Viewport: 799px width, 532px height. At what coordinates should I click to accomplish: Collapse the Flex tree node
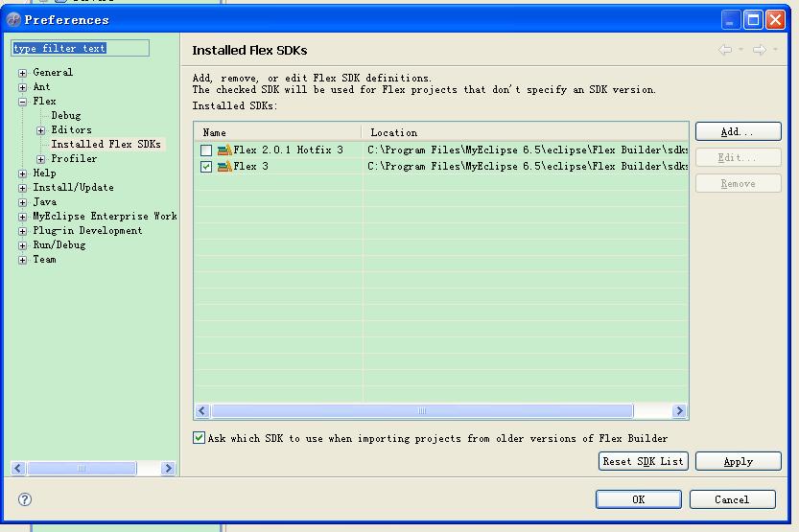tap(22, 102)
